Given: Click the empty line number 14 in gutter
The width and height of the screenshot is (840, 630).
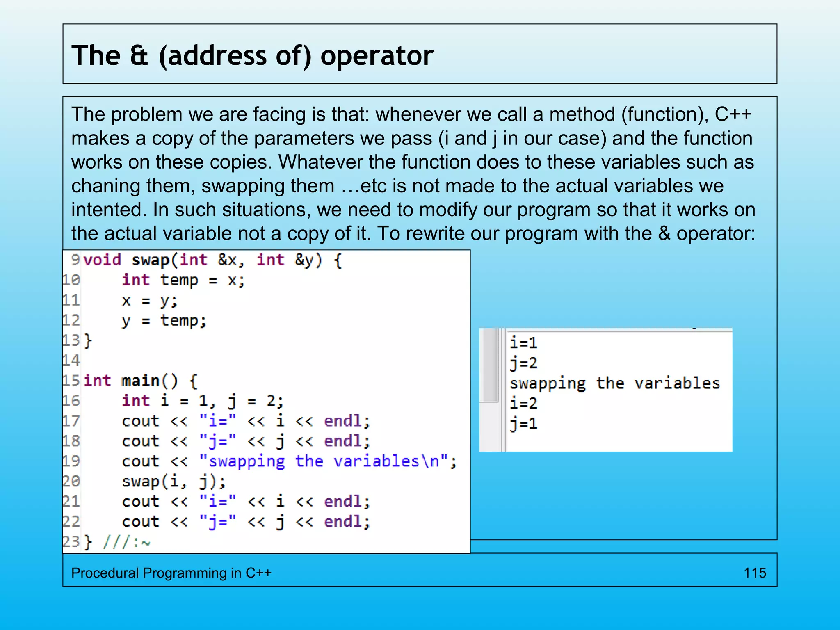Looking at the screenshot, I should click(x=71, y=361).
